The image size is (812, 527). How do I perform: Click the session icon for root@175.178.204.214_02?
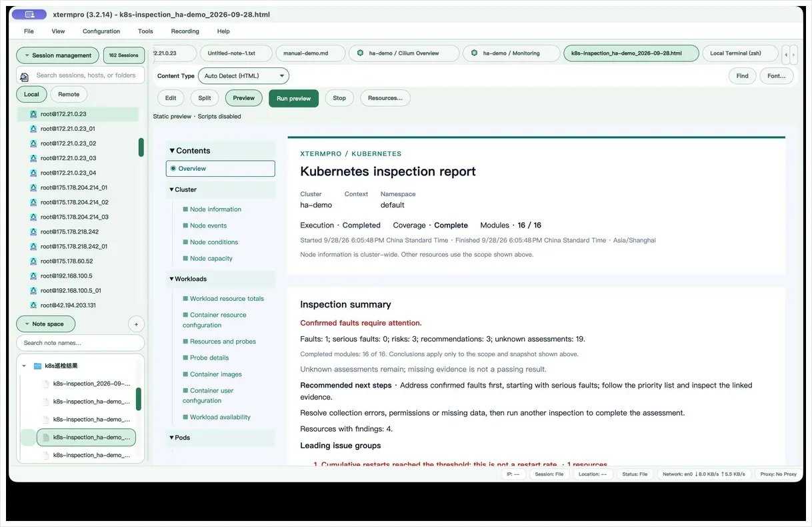(33, 202)
